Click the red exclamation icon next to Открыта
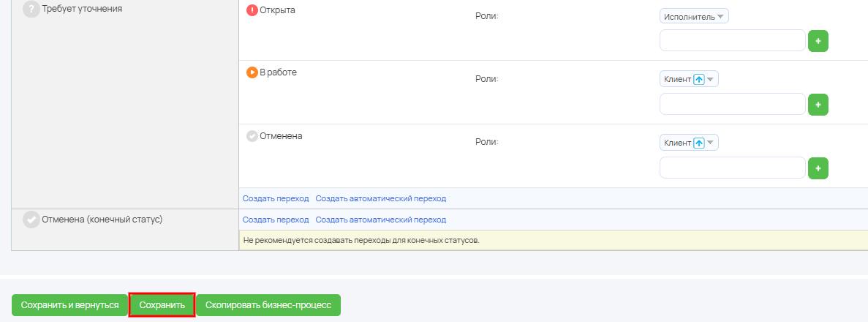868x322 pixels. pos(252,10)
